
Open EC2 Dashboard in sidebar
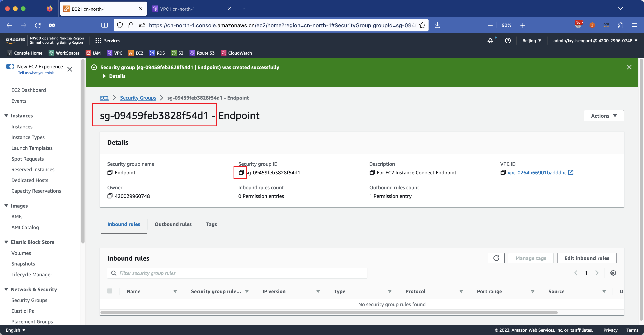click(29, 90)
